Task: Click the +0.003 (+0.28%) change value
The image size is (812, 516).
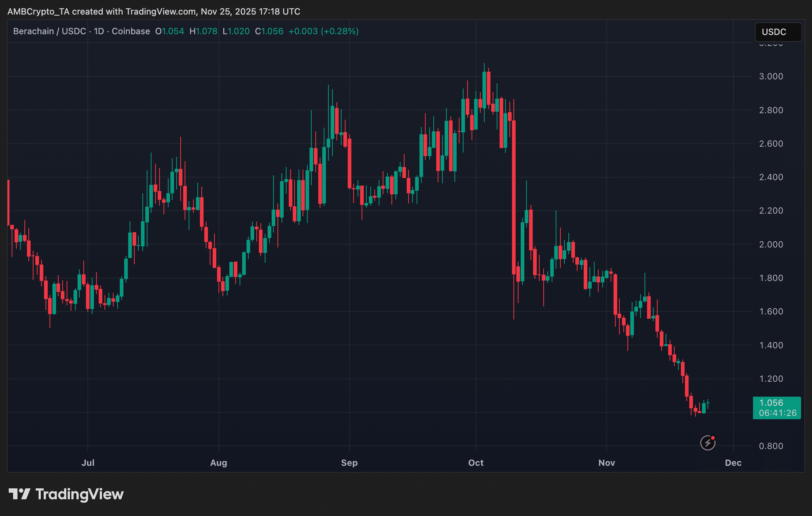Action: (x=323, y=31)
